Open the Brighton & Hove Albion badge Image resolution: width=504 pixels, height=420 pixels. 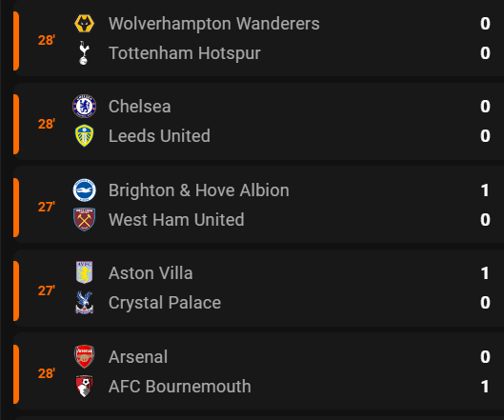(84, 190)
